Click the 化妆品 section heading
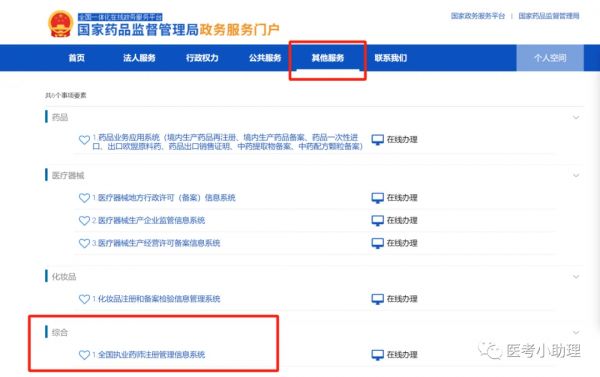 [64, 277]
